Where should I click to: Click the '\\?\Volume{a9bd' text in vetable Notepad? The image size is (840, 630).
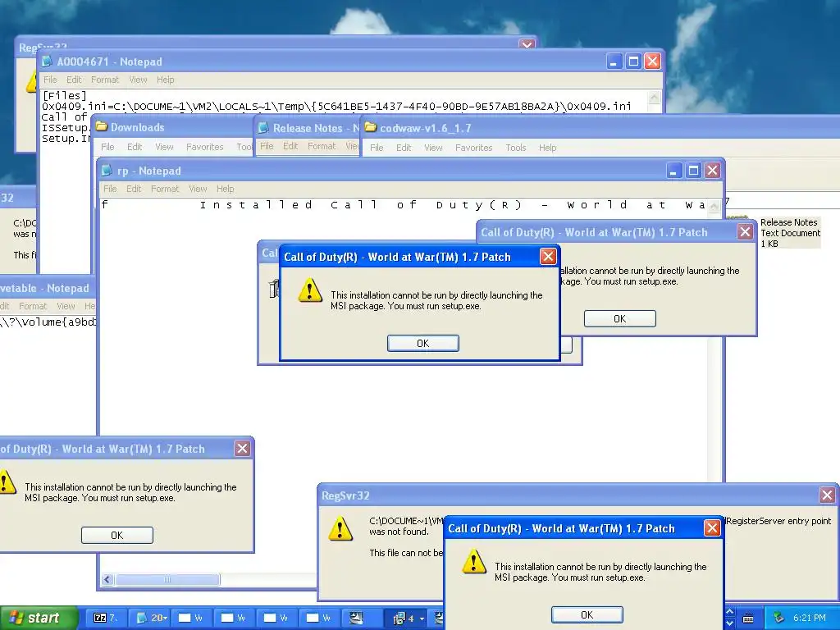pyautogui.click(x=48, y=322)
